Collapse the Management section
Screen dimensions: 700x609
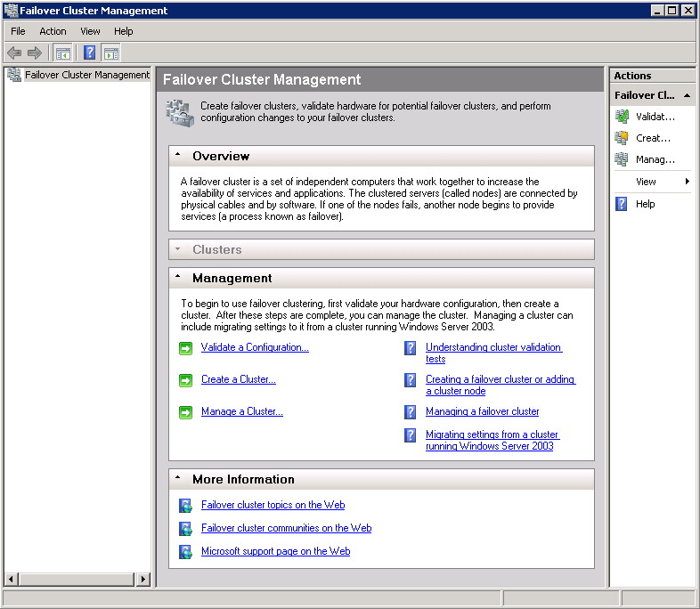click(x=178, y=277)
